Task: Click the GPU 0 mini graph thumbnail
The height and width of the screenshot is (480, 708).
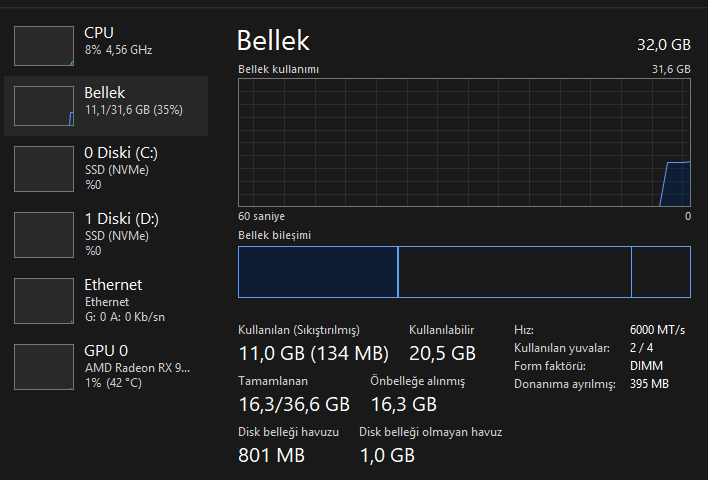Action: pos(44,366)
